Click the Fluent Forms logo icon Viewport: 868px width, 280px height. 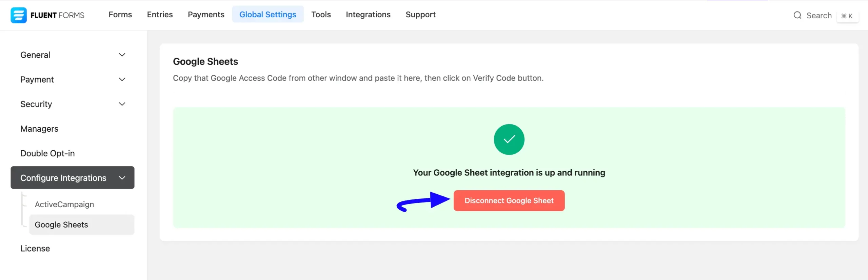coord(18,15)
